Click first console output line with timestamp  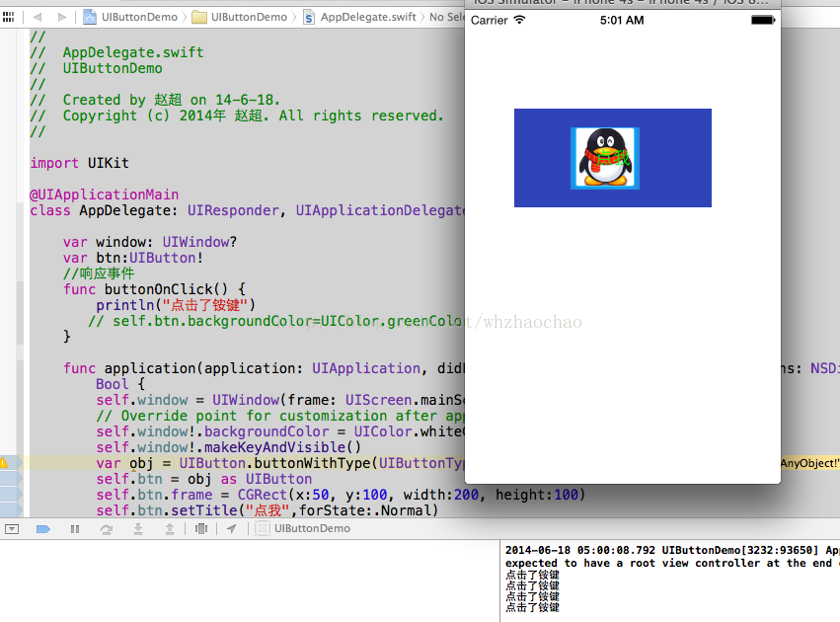(672, 550)
